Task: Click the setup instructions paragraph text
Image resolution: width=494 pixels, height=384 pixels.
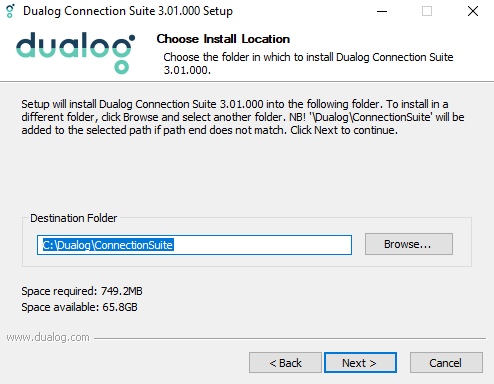Action: [243, 117]
